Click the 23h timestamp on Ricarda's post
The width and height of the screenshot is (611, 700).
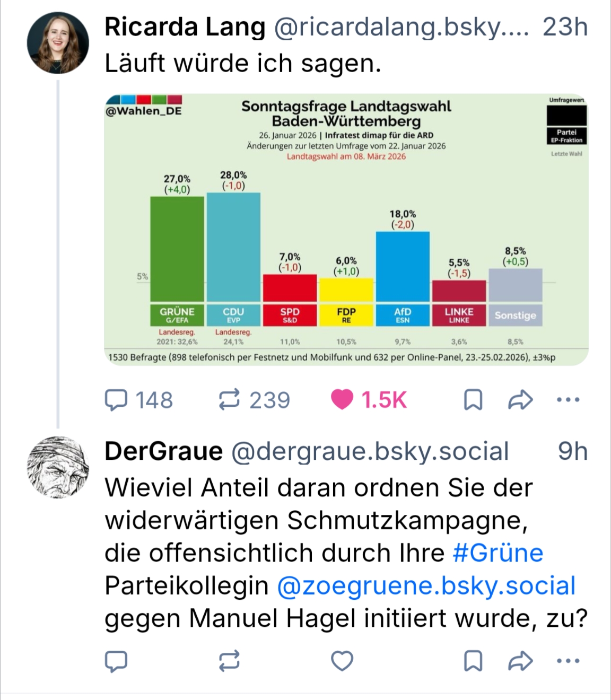coord(565,27)
